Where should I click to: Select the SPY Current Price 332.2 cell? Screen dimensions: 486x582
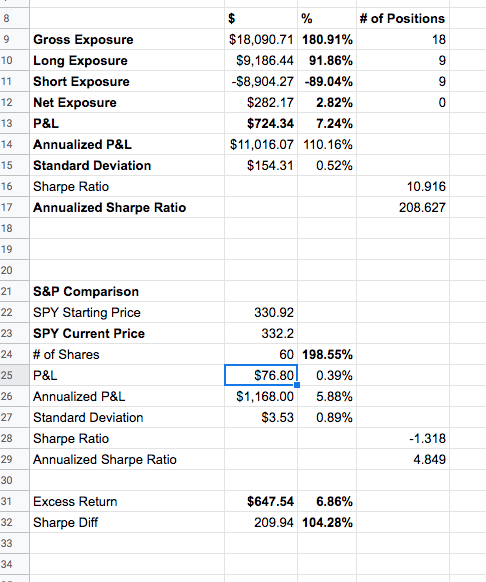tap(261, 333)
